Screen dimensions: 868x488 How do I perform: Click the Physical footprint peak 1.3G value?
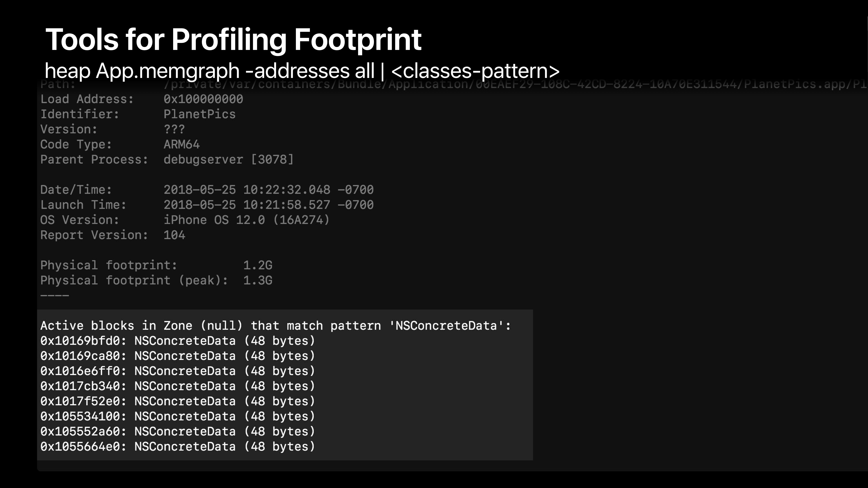tap(258, 281)
